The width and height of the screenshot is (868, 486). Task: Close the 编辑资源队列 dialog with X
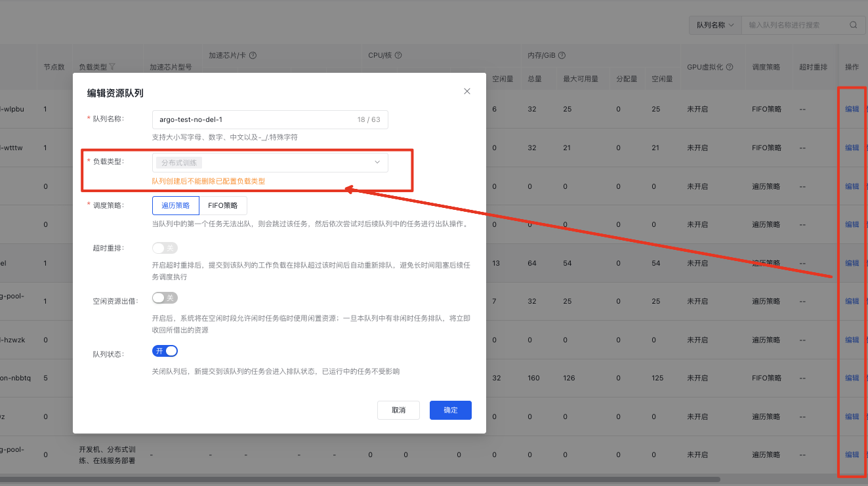(x=467, y=91)
